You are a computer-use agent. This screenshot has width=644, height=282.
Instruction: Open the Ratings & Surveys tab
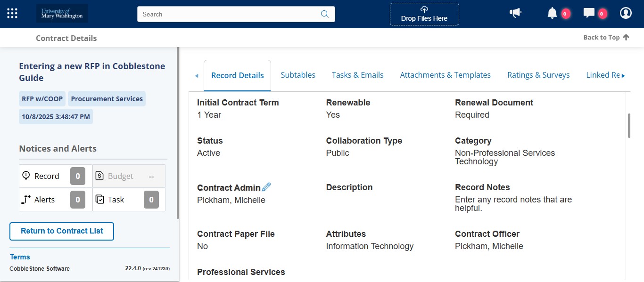click(x=538, y=75)
